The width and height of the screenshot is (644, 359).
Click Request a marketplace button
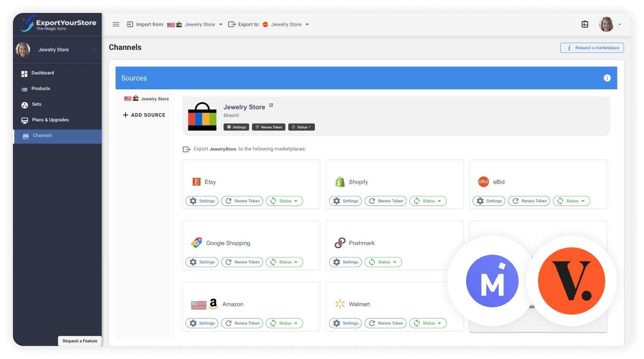click(x=592, y=48)
